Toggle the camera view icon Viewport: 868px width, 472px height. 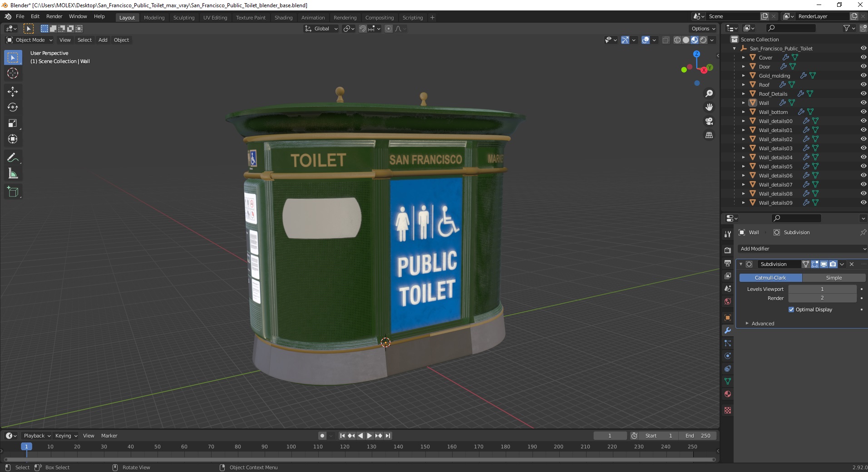709,121
